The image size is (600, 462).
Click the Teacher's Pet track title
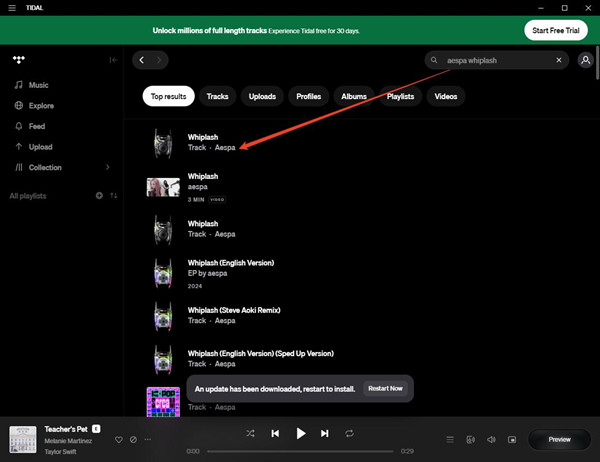66,429
